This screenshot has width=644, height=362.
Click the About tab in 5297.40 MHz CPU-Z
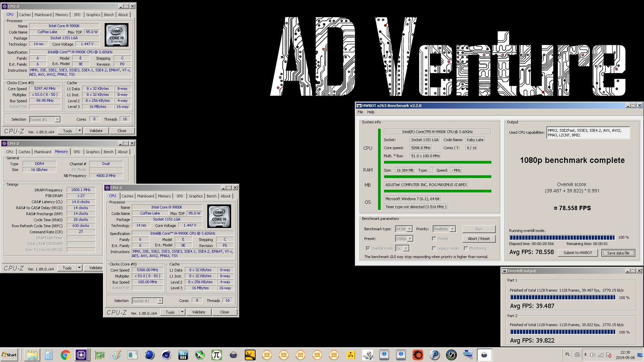pos(123,15)
